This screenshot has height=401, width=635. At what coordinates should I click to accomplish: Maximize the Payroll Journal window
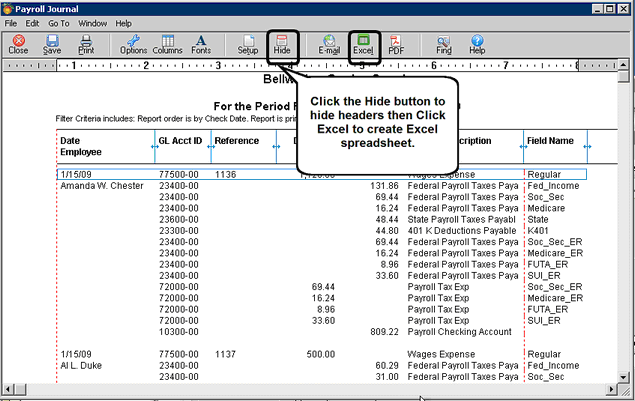point(610,9)
